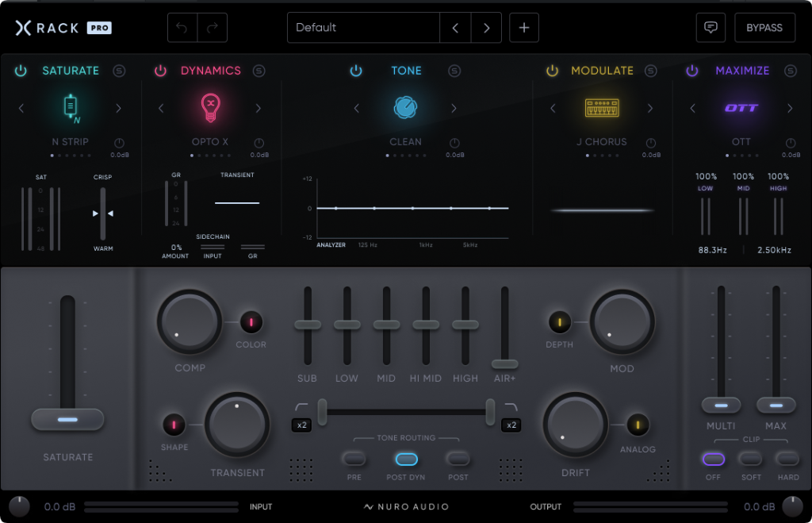812x523 pixels.
Task: Set tone routing to PRE
Action: [354, 459]
